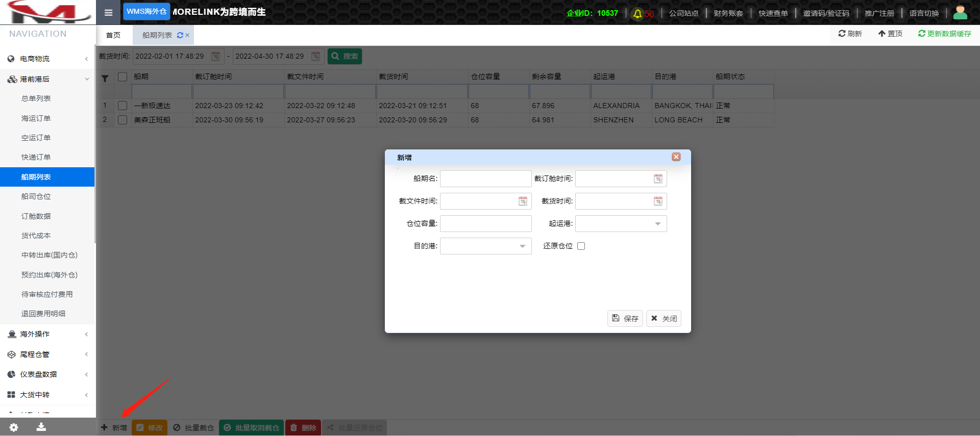Open 语言切换 in top bar
The height and width of the screenshot is (436, 980).
(924, 13)
